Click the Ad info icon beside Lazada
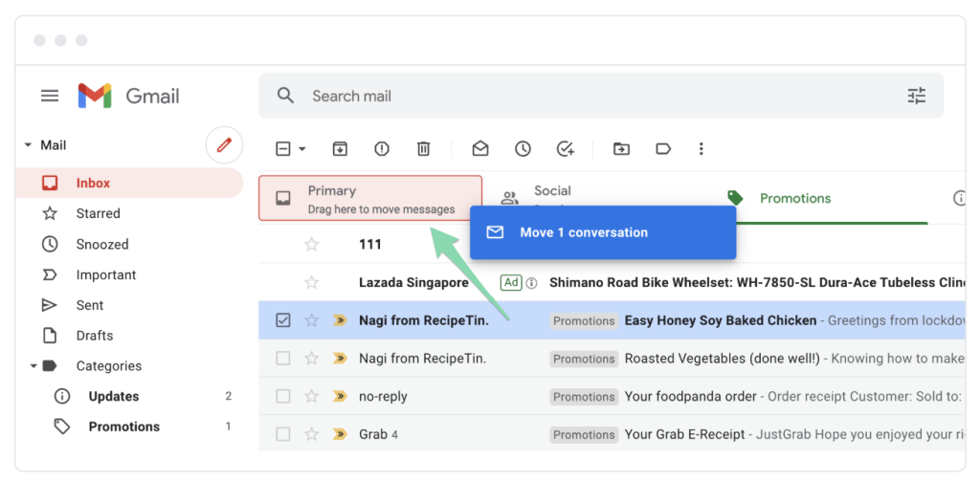 click(531, 283)
